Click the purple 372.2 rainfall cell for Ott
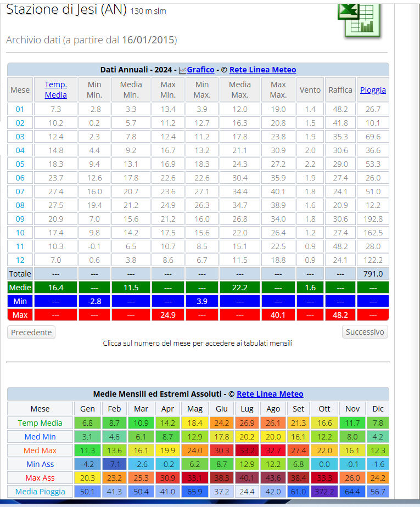The width and height of the screenshot is (420, 507). [324, 492]
